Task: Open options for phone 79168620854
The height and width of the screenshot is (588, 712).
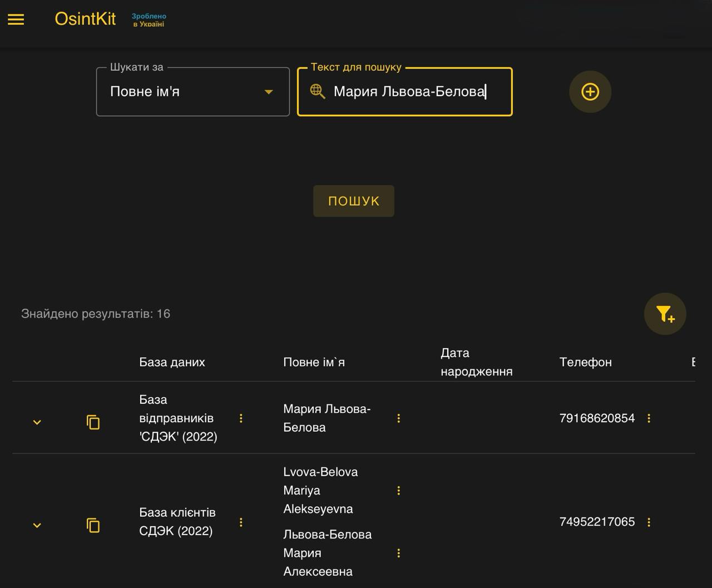Action: point(649,418)
